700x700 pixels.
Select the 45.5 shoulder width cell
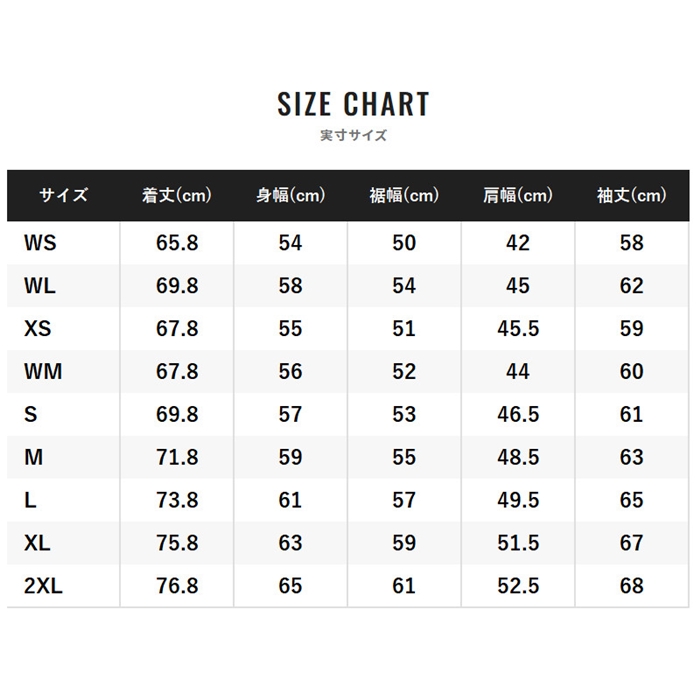[x=517, y=329]
